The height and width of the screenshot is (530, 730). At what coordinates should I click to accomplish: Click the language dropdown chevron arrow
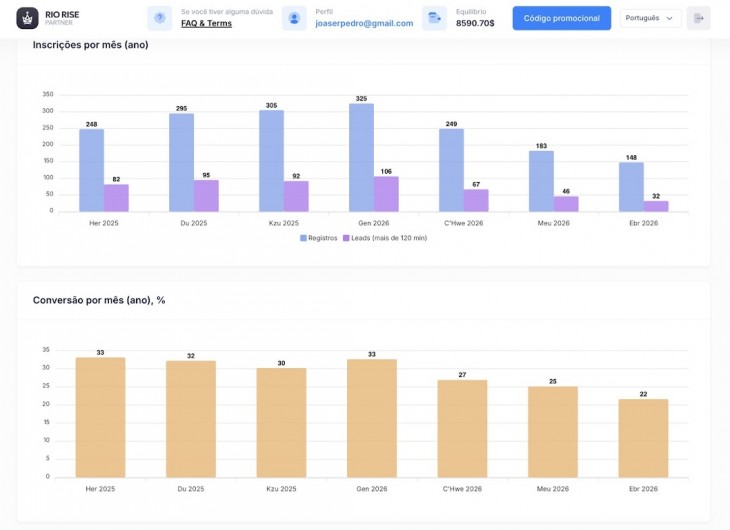pos(669,18)
